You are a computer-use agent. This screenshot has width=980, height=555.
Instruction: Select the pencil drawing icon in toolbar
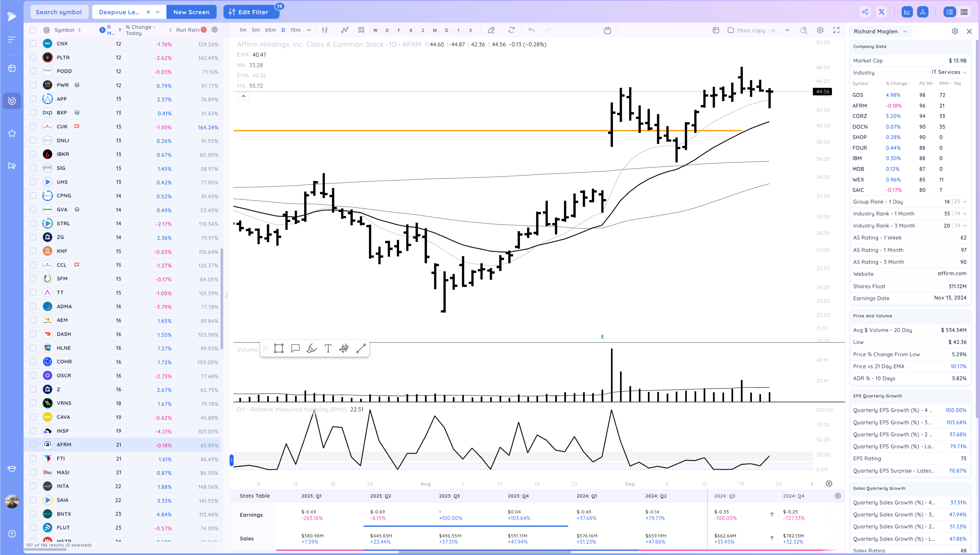[x=491, y=30]
